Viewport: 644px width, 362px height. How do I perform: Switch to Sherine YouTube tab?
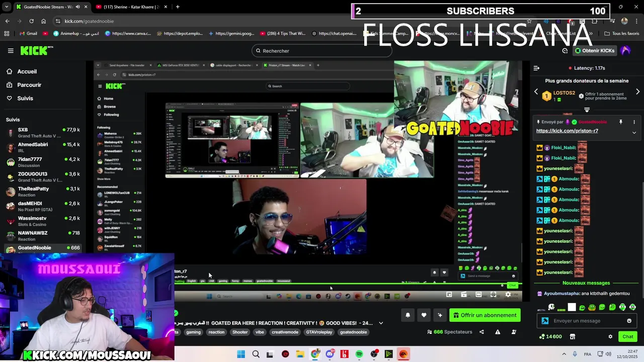coord(131,7)
